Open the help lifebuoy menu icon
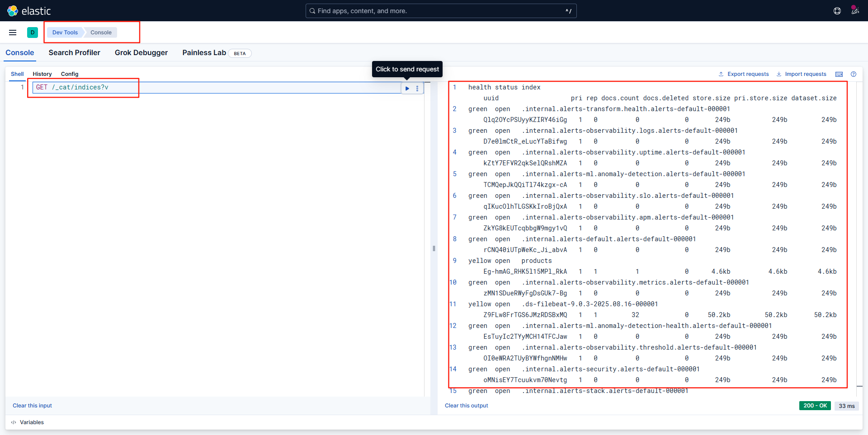868x435 pixels. coord(837,11)
